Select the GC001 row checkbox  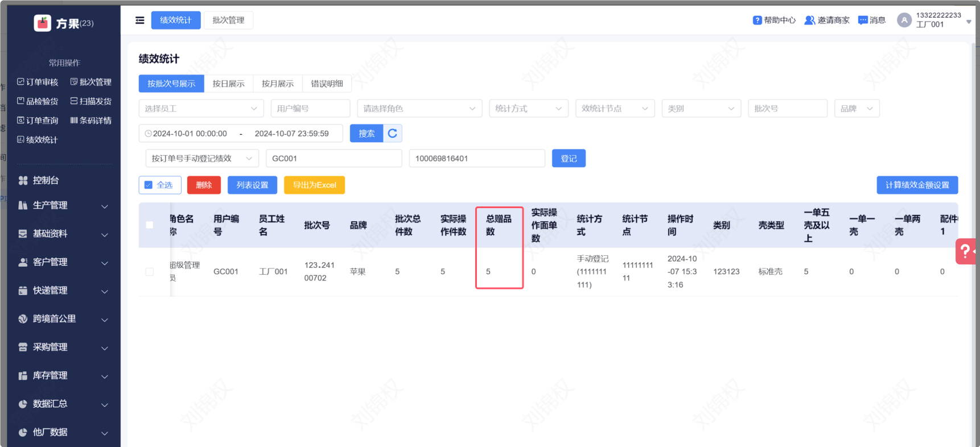[x=150, y=272]
